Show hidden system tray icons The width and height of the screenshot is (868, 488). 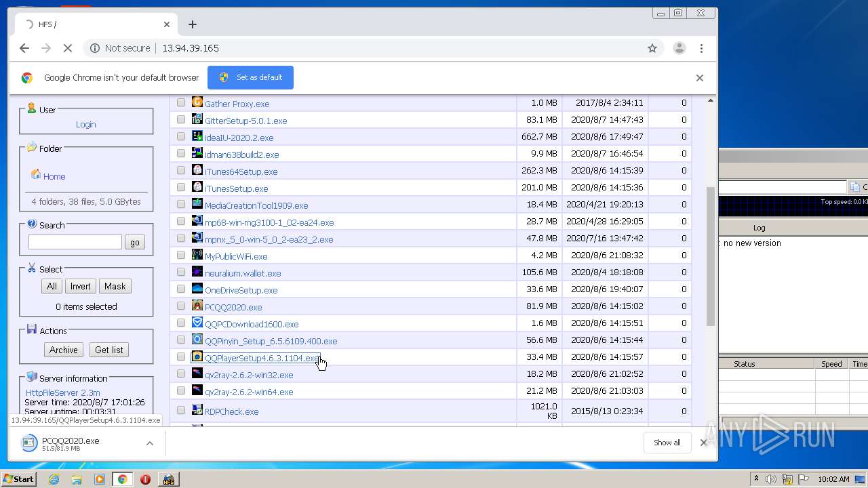755,479
